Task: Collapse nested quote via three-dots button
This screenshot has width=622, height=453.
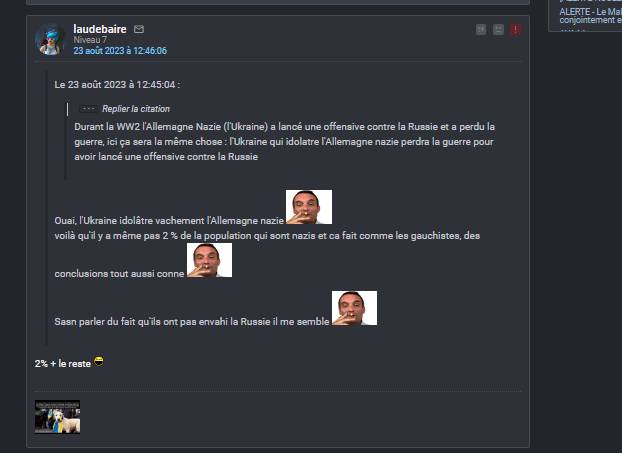Action: (x=88, y=109)
